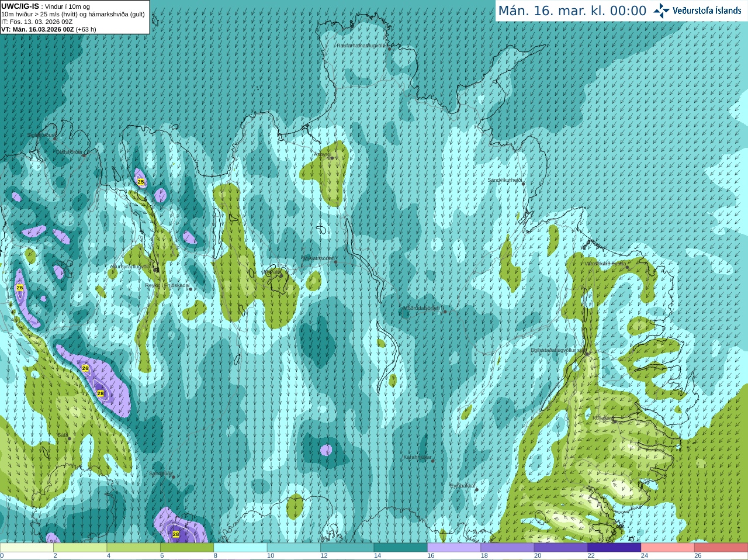Select the Eyjabakkar station label
The height and width of the screenshot is (560, 748).
pos(462,486)
